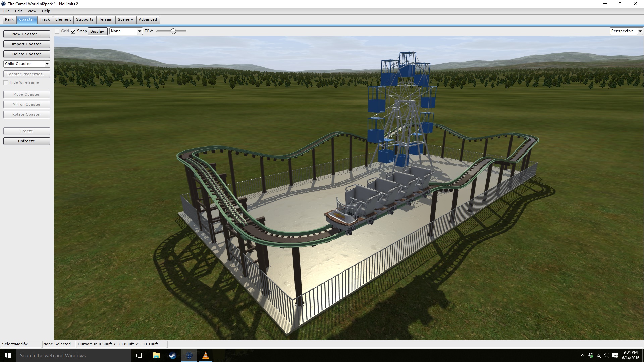Image resolution: width=644 pixels, height=362 pixels.
Task: Show hidden system tray icons
Action: coord(583,355)
